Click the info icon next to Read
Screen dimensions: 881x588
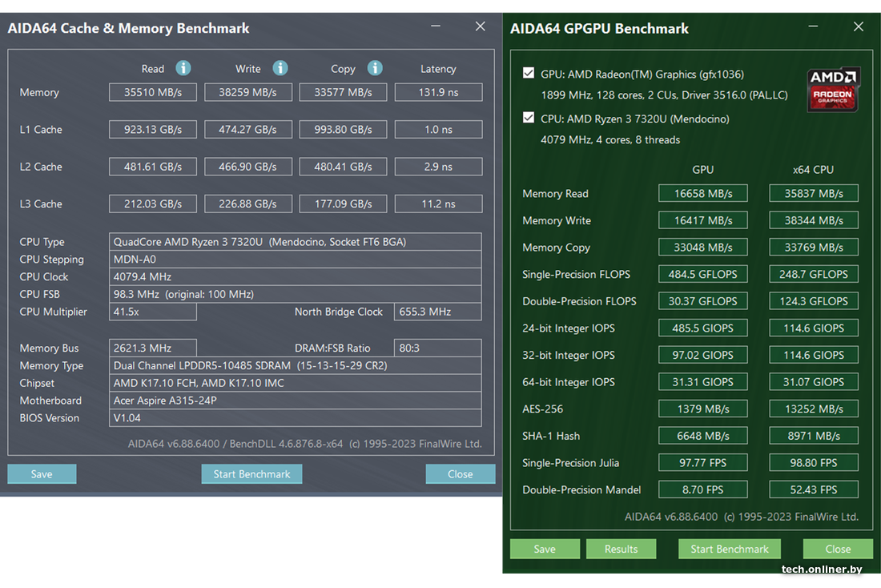tap(183, 68)
